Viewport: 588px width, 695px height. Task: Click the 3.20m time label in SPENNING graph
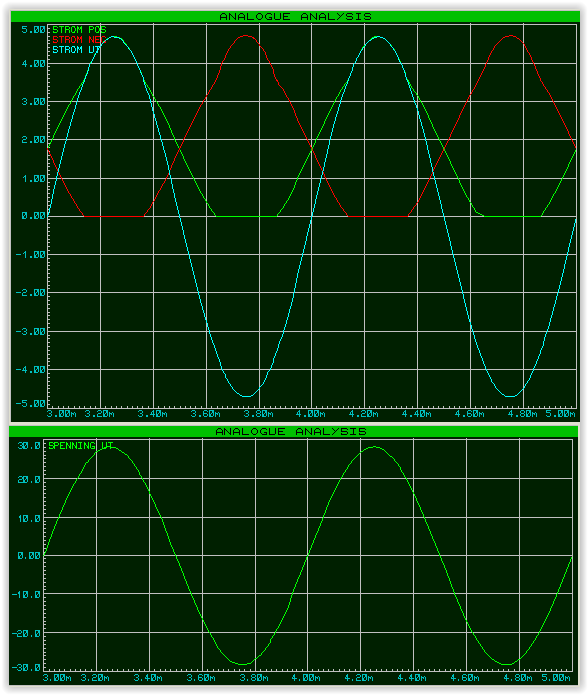coord(95,678)
